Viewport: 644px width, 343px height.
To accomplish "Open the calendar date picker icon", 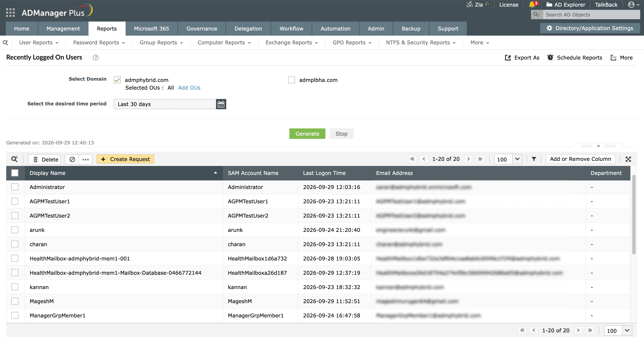I will coord(221,104).
